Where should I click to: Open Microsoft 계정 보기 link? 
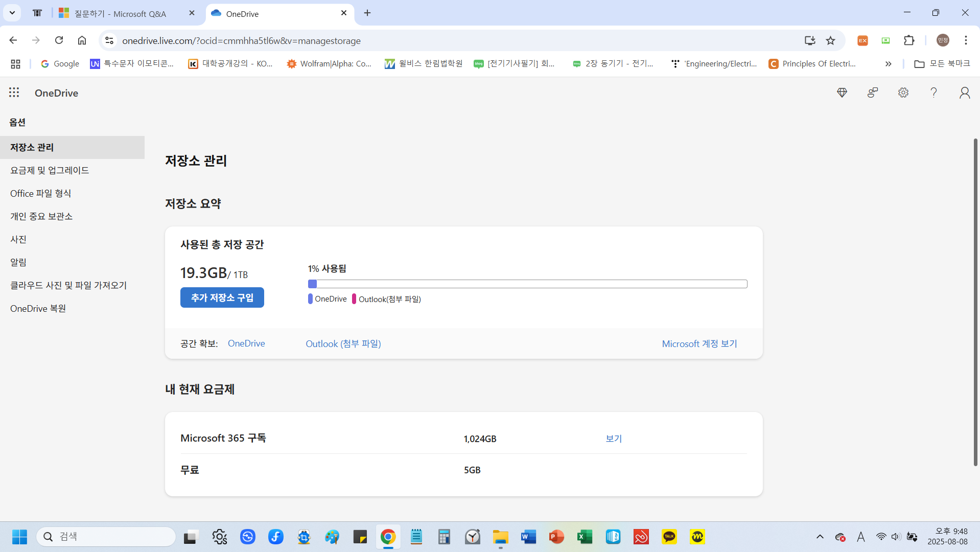[699, 343]
